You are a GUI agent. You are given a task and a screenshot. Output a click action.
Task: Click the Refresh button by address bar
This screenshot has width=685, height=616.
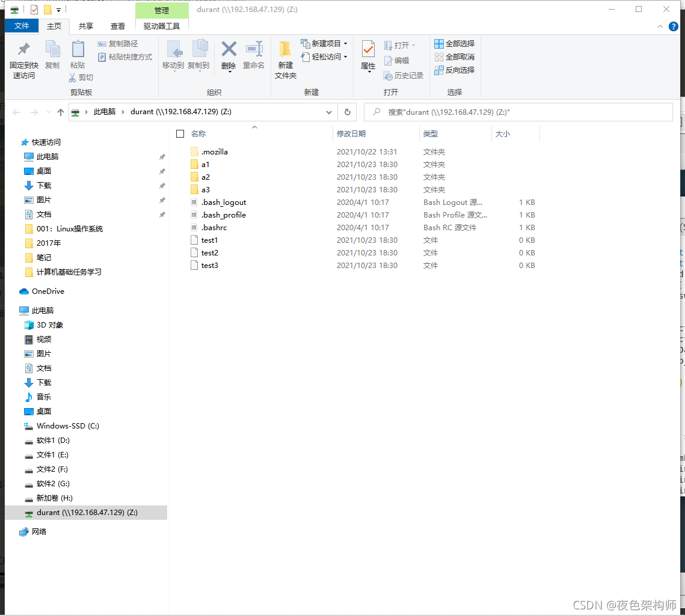(347, 112)
